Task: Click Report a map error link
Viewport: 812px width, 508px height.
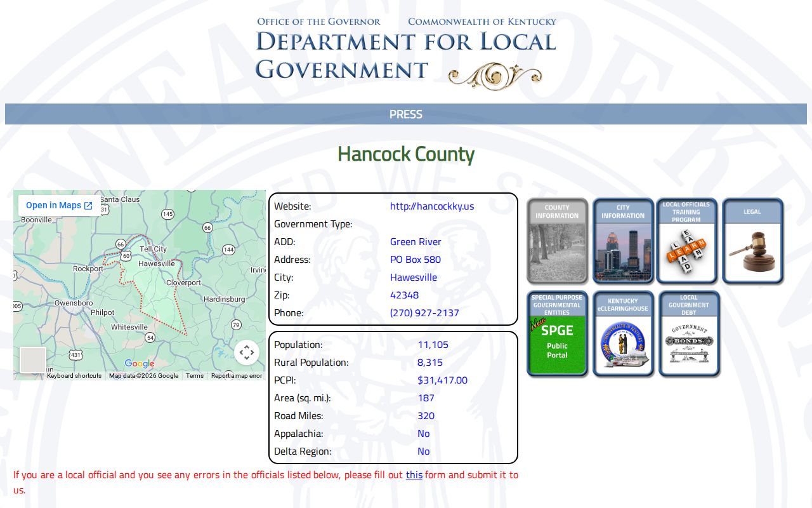Action: pyautogui.click(x=237, y=376)
